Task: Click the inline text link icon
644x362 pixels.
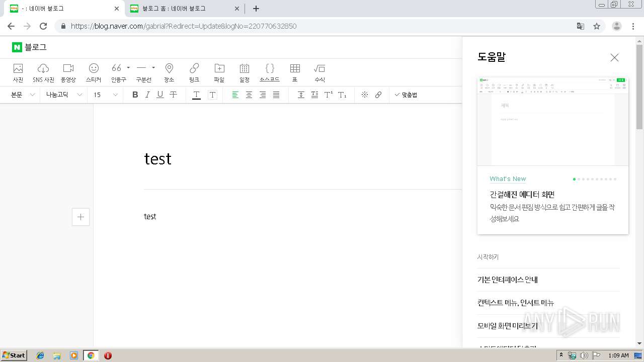Action: pos(378,95)
